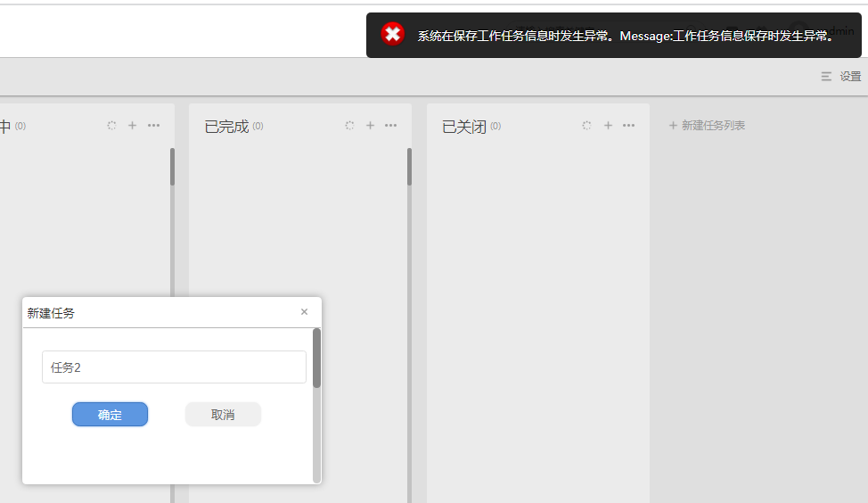
Task: Click the 已完成 column scrollbar
Action: pyautogui.click(x=409, y=167)
